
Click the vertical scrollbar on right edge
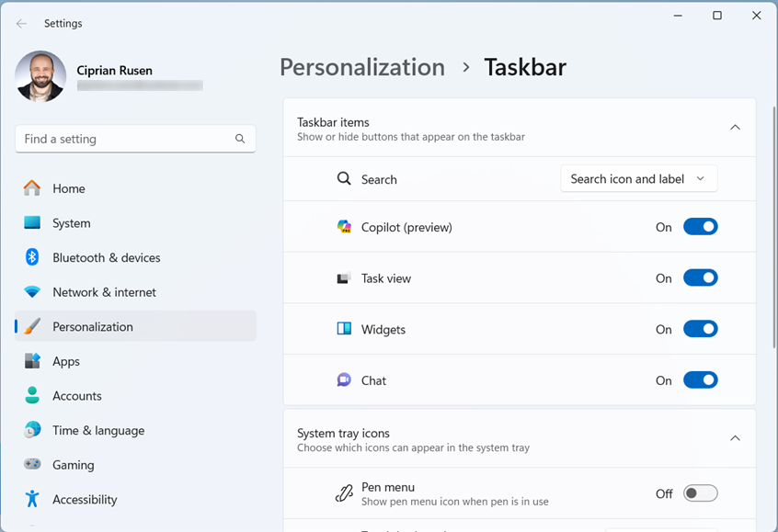774,227
